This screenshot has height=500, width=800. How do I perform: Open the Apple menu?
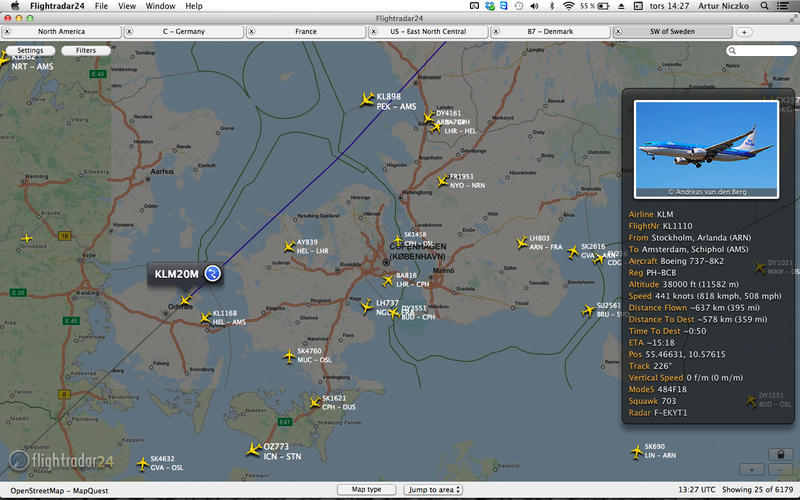click(x=15, y=6)
